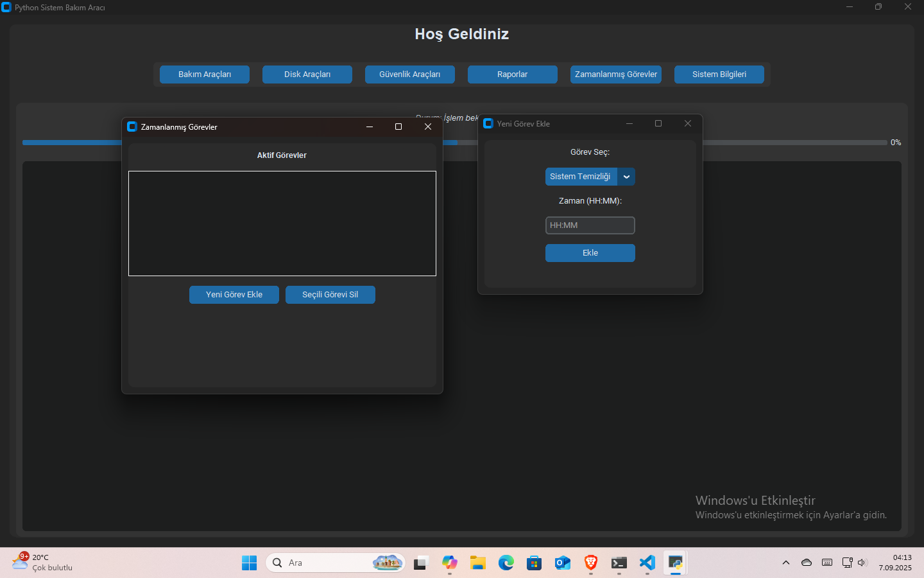Expand the Sistem Temizliği dropdown arrow
Screen dimensions: 924x578
626,177
